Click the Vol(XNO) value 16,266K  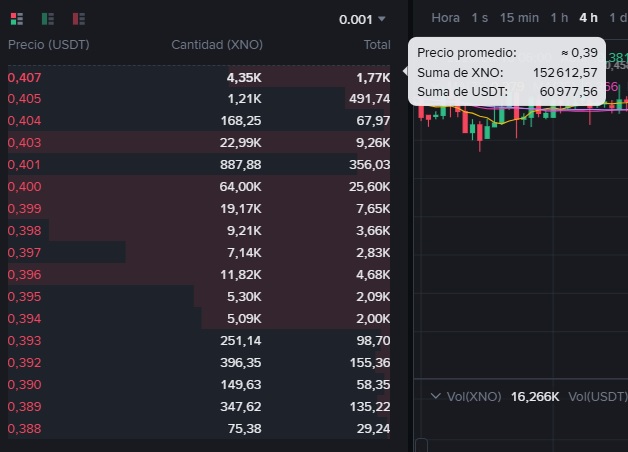click(535, 397)
